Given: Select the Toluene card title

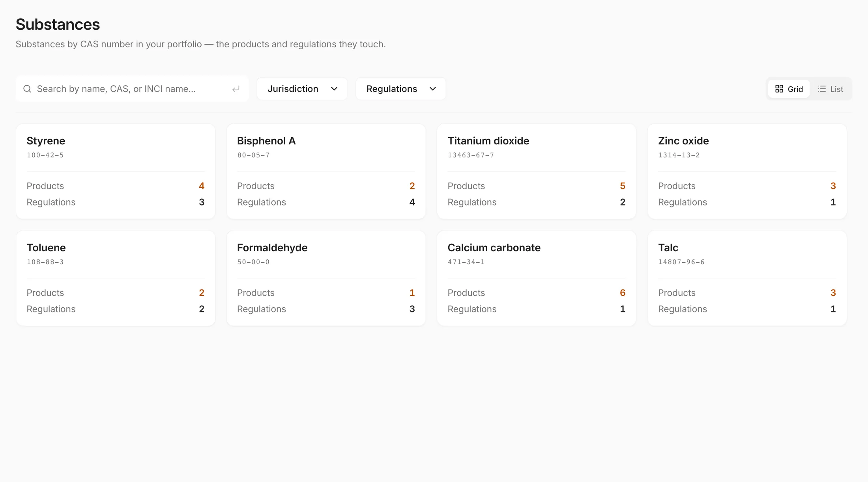Looking at the screenshot, I should [46, 248].
